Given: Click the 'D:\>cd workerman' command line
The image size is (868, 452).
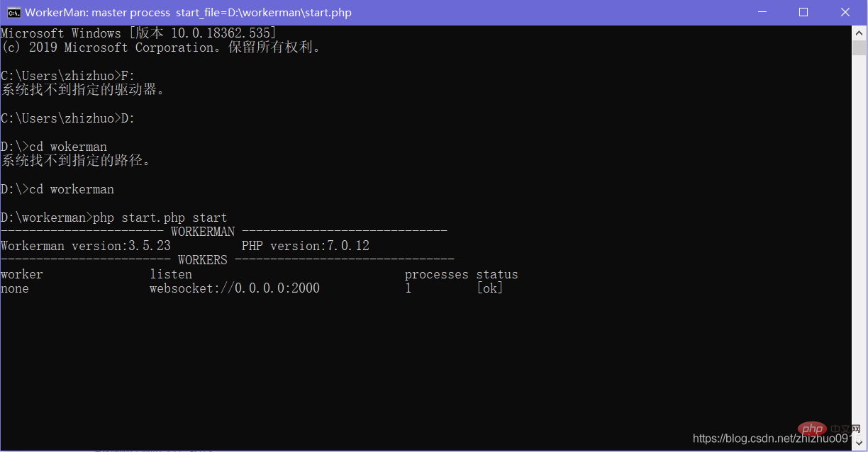Looking at the screenshot, I should point(57,189).
